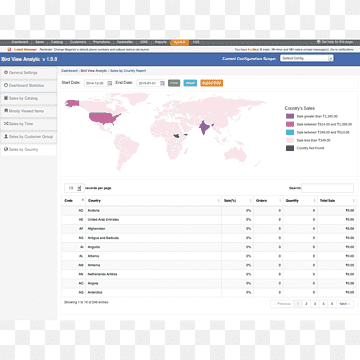This screenshot has width=360, height=360.
Task: Click the Antigua and Barbuda table row
Action: coord(209,238)
